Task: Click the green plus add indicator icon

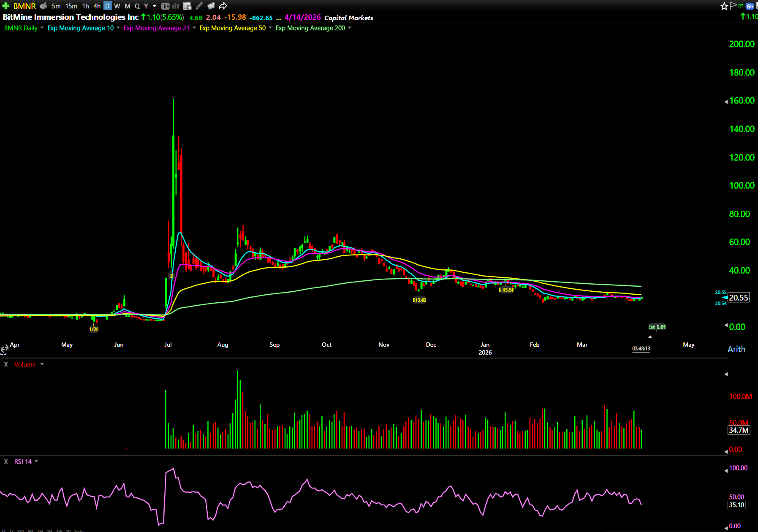Action: point(6,6)
